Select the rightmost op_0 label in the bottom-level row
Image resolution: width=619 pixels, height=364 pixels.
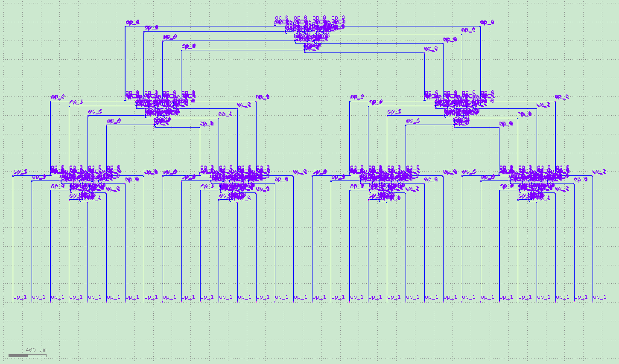click(599, 172)
